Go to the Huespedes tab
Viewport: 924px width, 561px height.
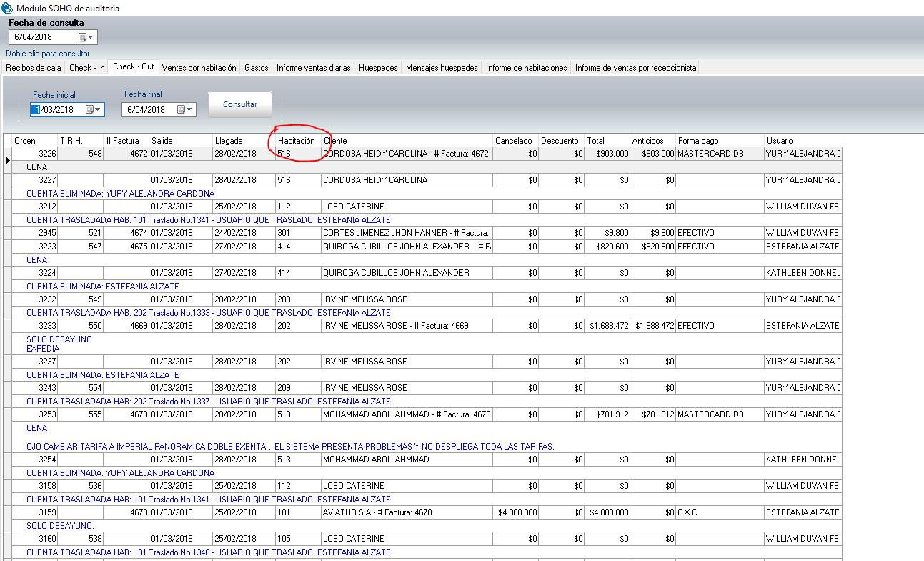pyautogui.click(x=378, y=68)
